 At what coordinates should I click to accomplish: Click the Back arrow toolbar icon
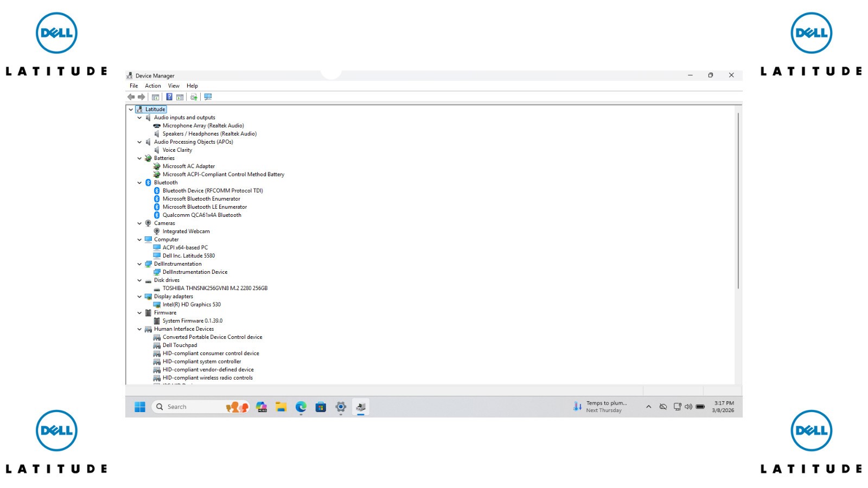tap(131, 97)
